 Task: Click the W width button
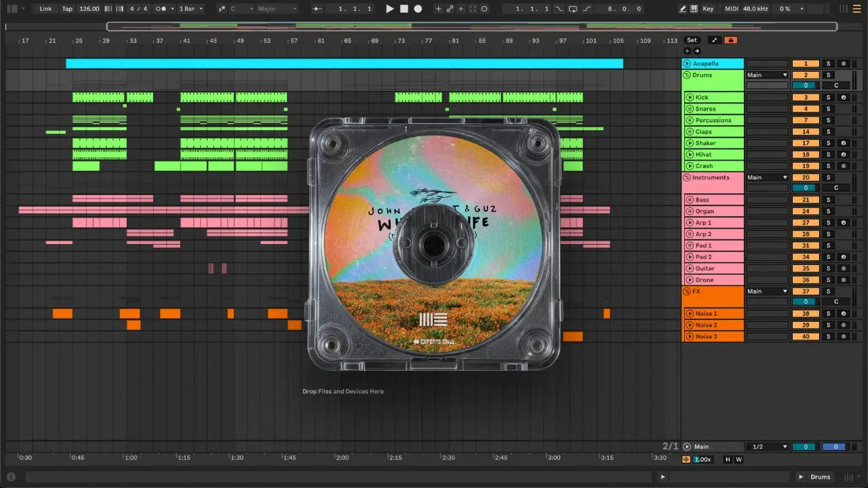(x=738, y=460)
